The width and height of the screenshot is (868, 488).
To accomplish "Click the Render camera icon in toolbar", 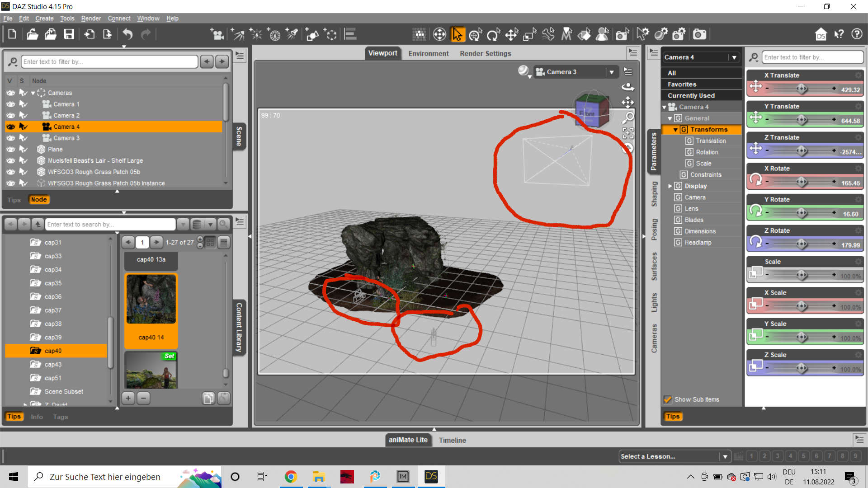I will 699,34.
